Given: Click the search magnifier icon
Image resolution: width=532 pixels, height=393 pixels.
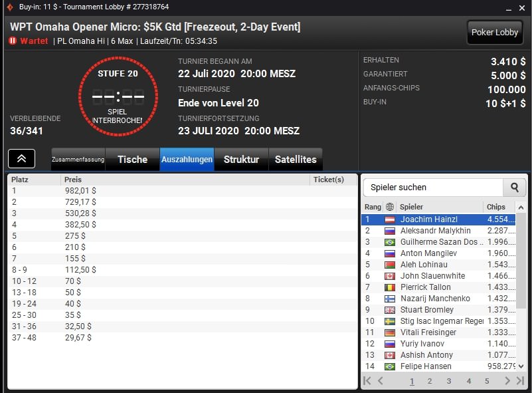Looking at the screenshot, I should pyautogui.click(x=514, y=188).
